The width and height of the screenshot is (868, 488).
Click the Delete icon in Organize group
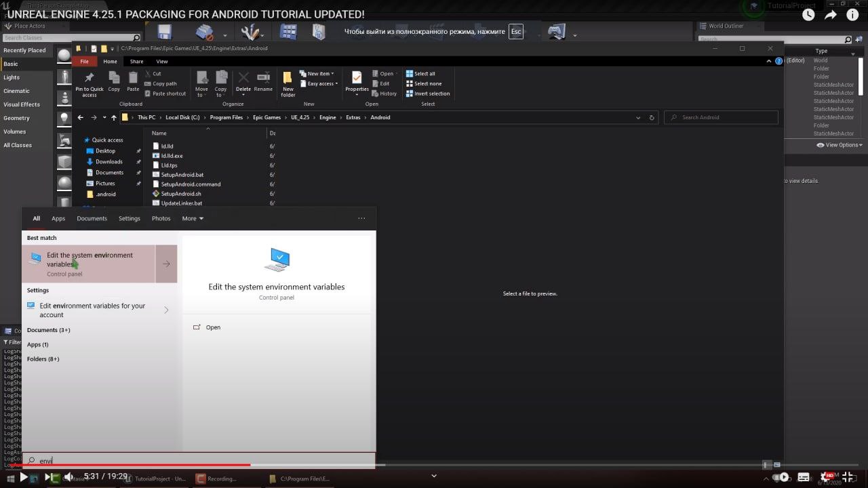pos(243,78)
